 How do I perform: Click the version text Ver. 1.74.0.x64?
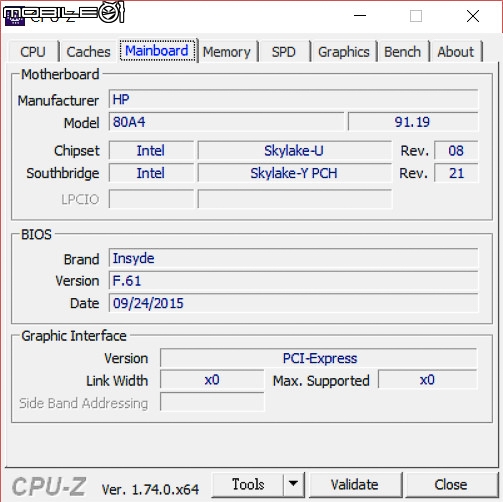(x=150, y=489)
